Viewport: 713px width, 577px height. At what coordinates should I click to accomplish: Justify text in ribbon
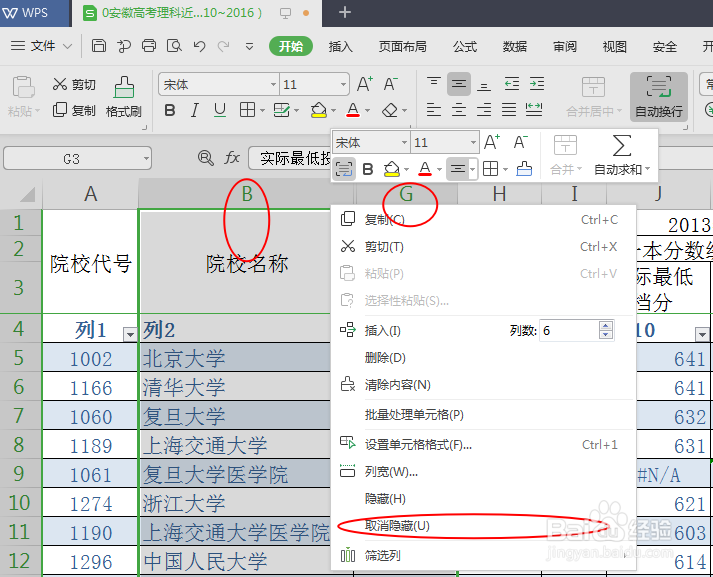point(509,110)
